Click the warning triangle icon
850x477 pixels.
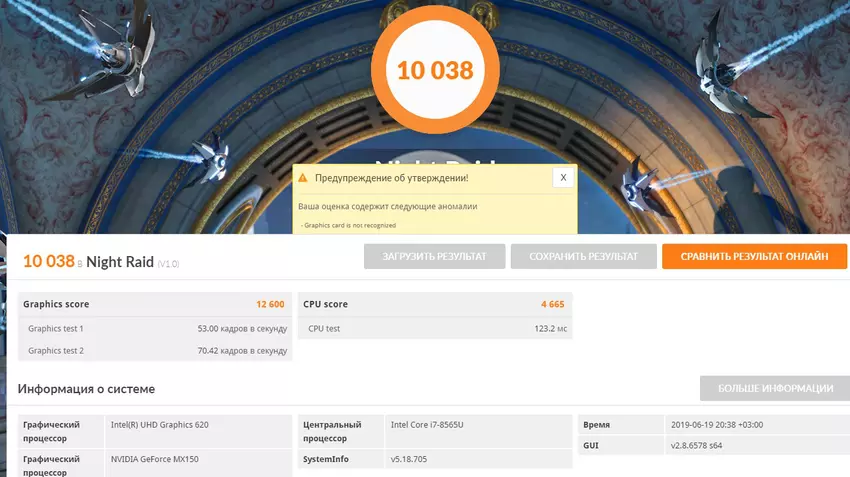click(x=301, y=177)
